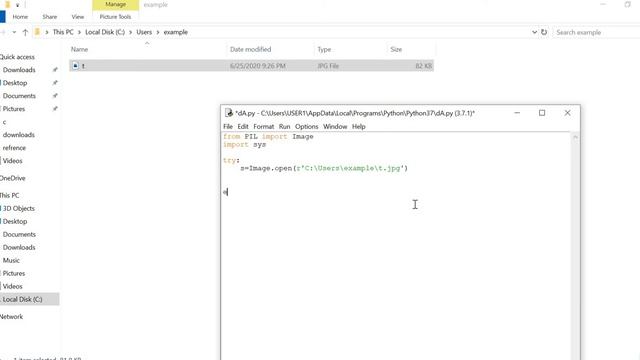Click the folder icon in address bar
The width and height of the screenshot is (640, 360).
[37, 32]
